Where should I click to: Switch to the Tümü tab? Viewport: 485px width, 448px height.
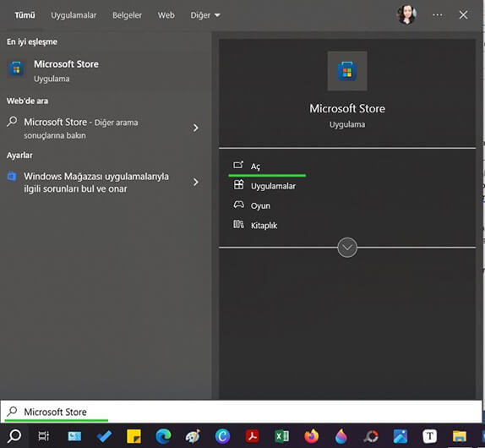click(25, 15)
